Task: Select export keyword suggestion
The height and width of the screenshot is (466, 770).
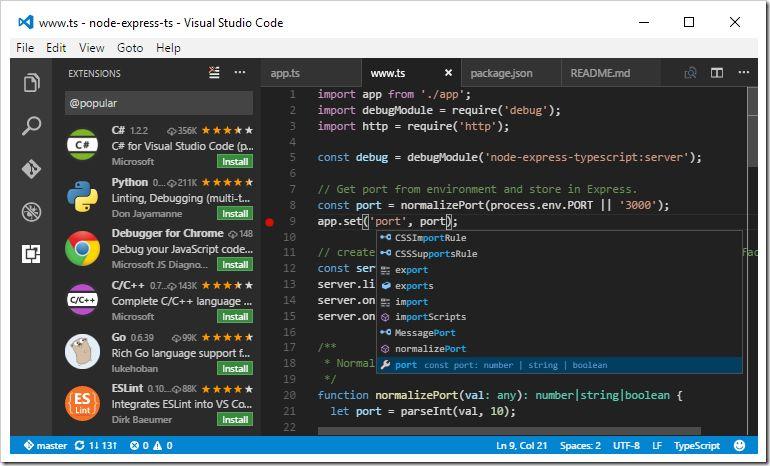Action: [x=559, y=270]
